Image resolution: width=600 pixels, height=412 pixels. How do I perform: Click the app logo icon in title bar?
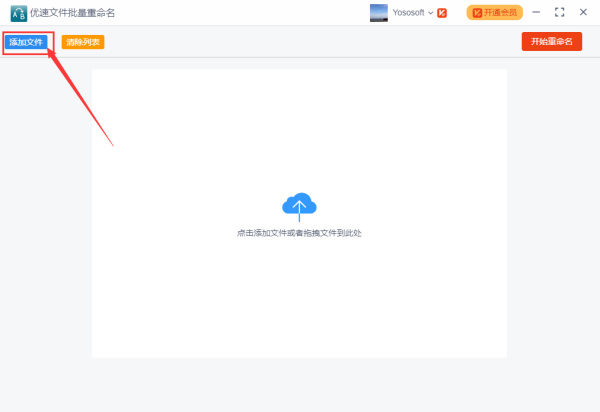19,13
